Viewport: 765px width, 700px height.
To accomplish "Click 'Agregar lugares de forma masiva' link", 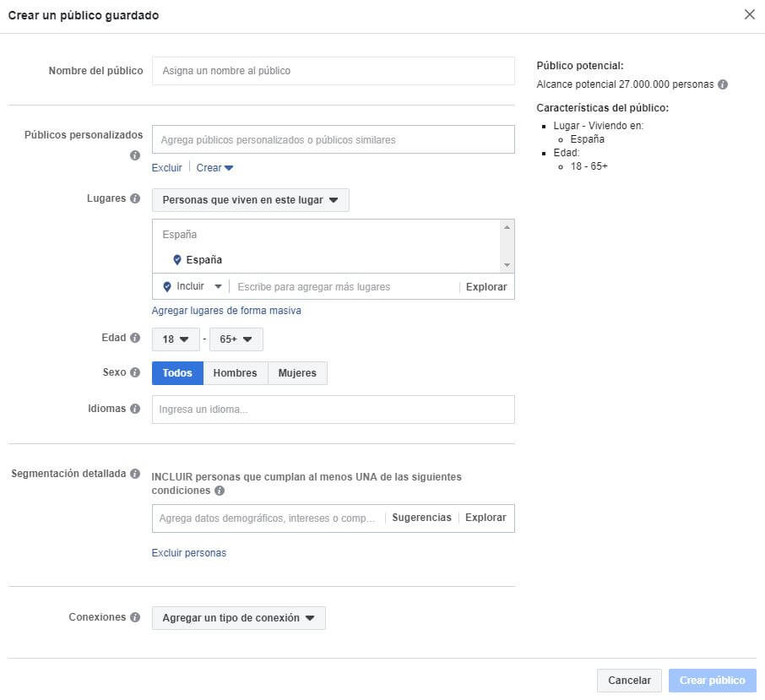I will tap(226, 311).
